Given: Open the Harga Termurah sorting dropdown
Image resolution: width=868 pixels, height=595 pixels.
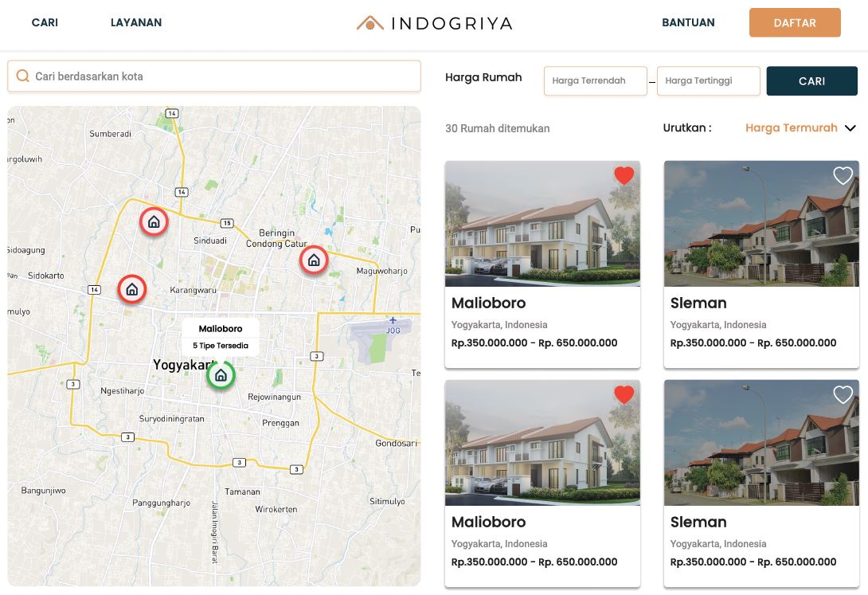Looking at the screenshot, I should (x=791, y=128).
